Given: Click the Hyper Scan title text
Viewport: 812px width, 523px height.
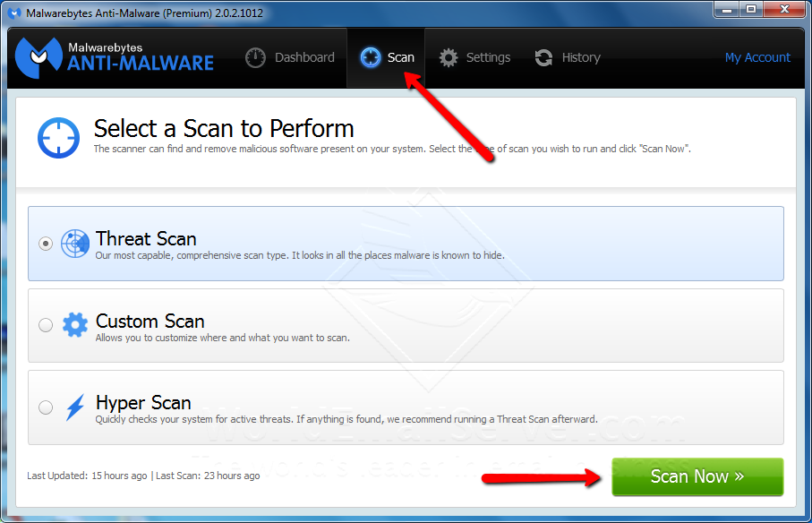Looking at the screenshot, I should click(x=143, y=403).
